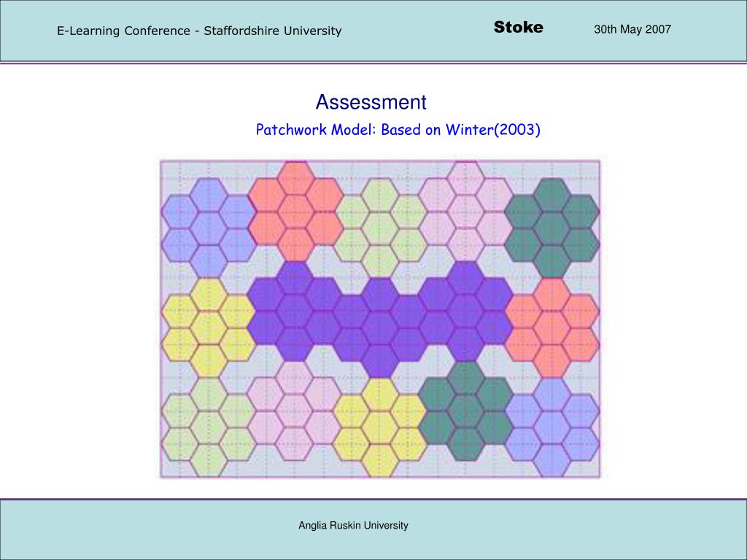The height and width of the screenshot is (560, 747).
Task: Click the dark green hexagon cluster at top right
Action: pyautogui.click(x=551, y=228)
